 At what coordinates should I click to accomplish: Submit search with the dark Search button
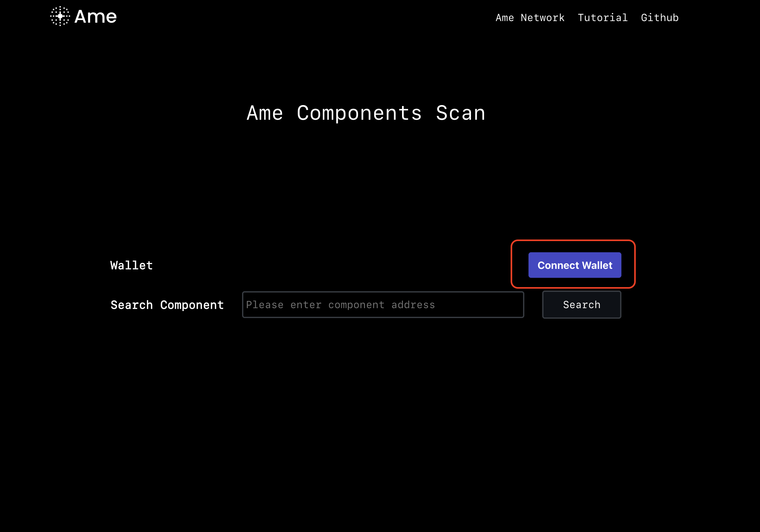click(581, 305)
